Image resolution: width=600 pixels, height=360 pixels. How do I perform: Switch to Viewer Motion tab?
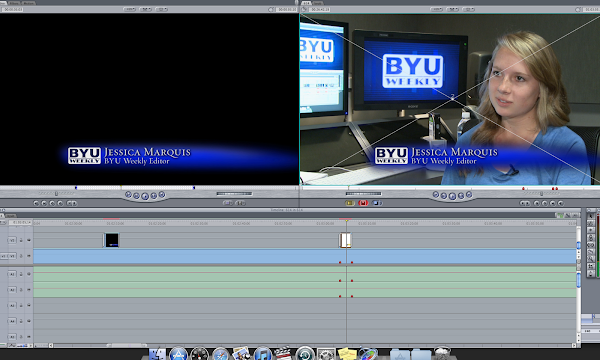(x=29, y=3)
